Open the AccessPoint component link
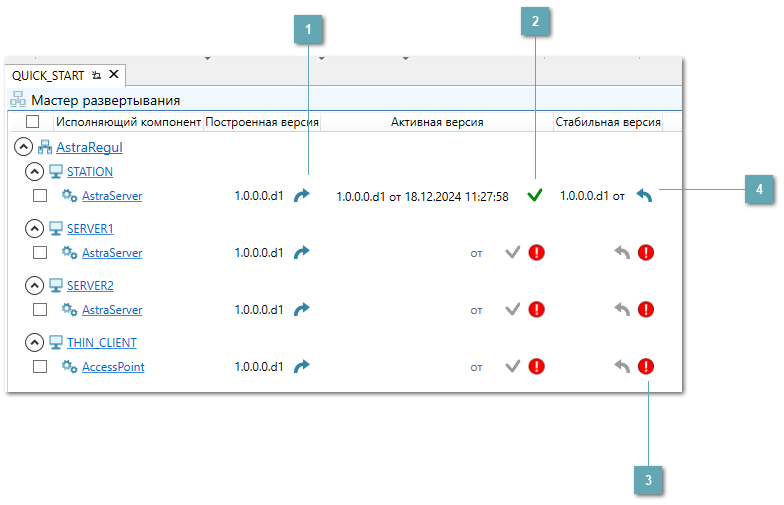 click(113, 367)
